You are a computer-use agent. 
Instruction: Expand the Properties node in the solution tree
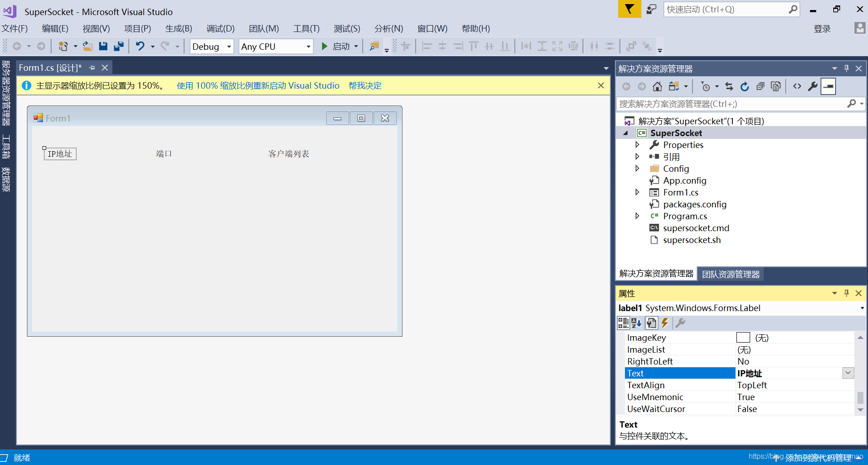point(637,145)
